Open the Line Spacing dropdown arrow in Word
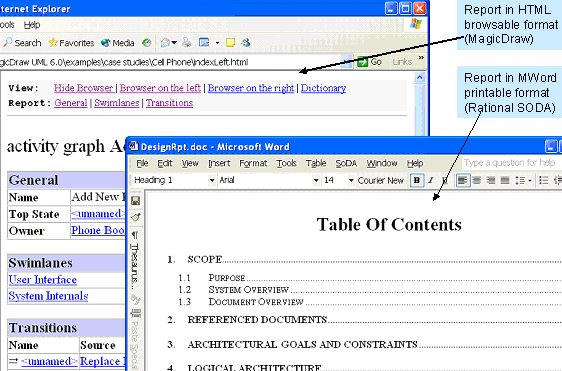This screenshot has height=371, width=562. pos(530,180)
